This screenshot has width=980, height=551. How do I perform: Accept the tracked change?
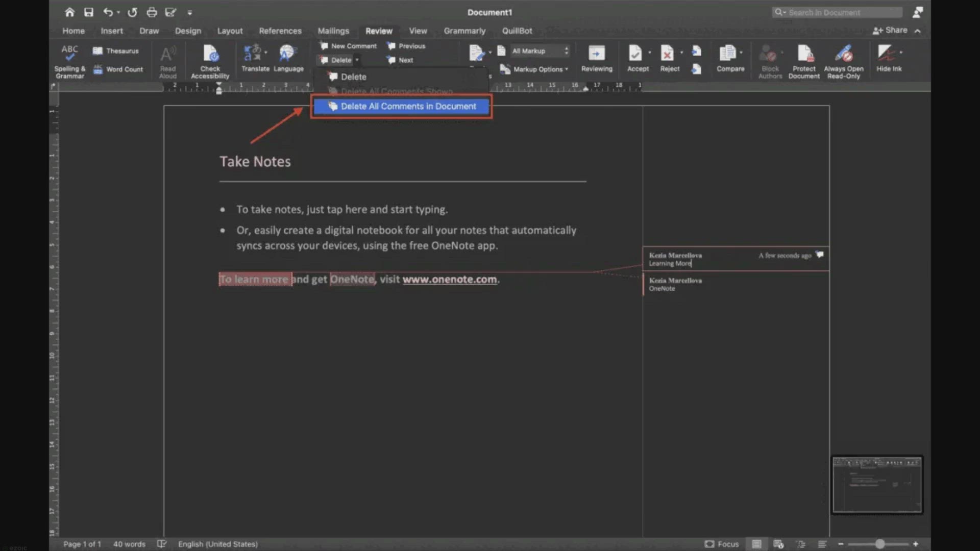coord(635,54)
